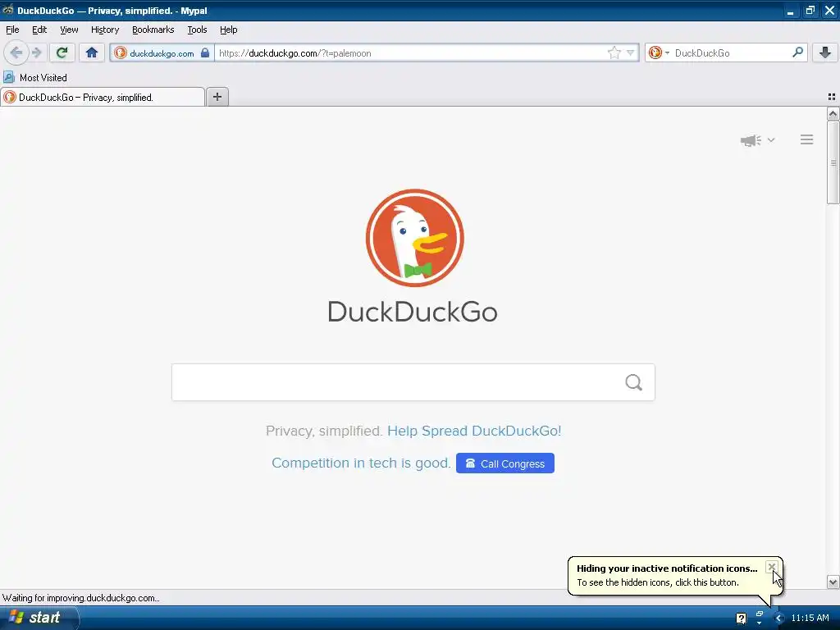Click the vertical scrollbar thumb
The image size is (840, 630).
[833, 162]
